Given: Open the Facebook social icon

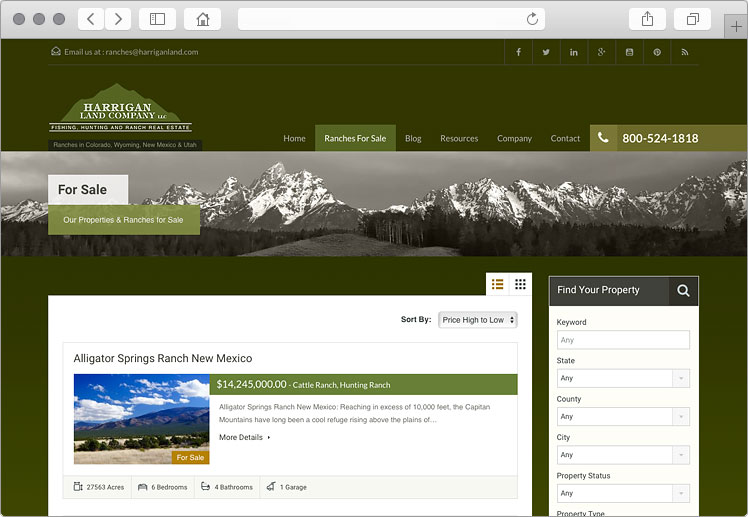Looking at the screenshot, I should [x=519, y=52].
